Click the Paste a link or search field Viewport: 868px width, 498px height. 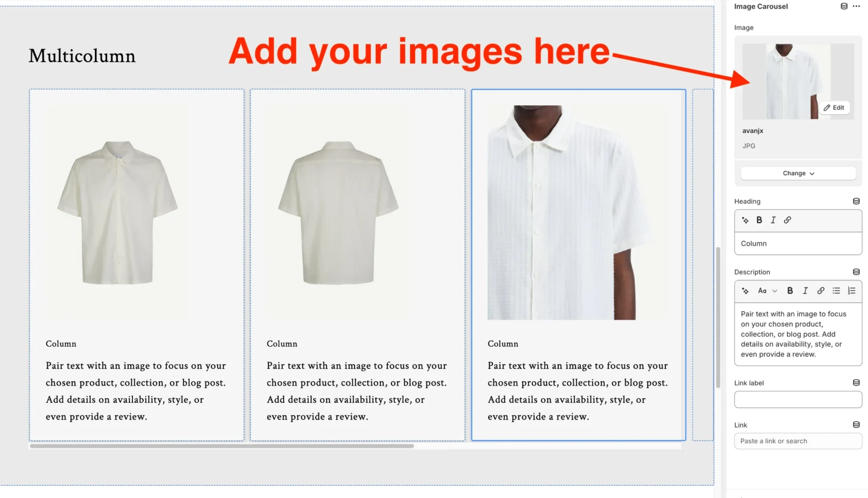coord(797,441)
